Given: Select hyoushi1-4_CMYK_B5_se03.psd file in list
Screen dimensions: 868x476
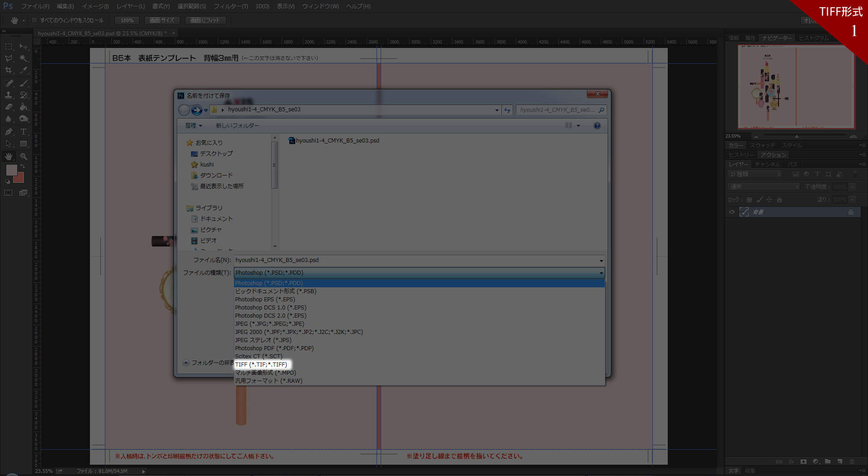Looking at the screenshot, I should point(334,141).
